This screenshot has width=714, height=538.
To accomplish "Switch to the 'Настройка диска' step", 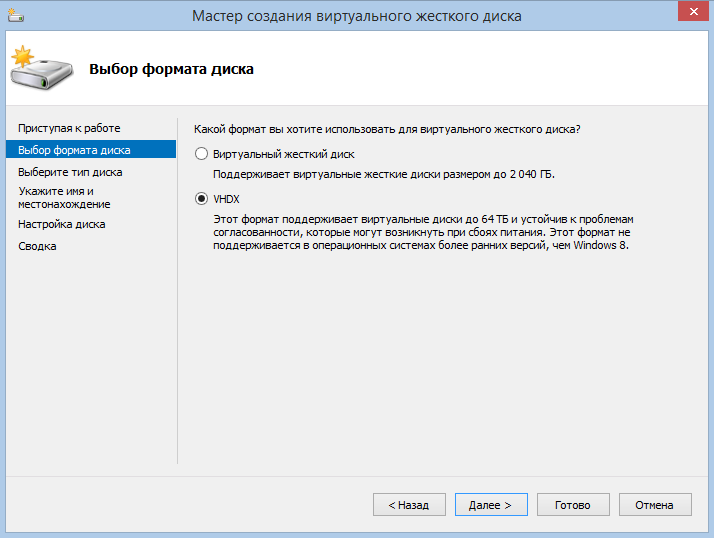I will pyautogui.click(x=62, y=224).
